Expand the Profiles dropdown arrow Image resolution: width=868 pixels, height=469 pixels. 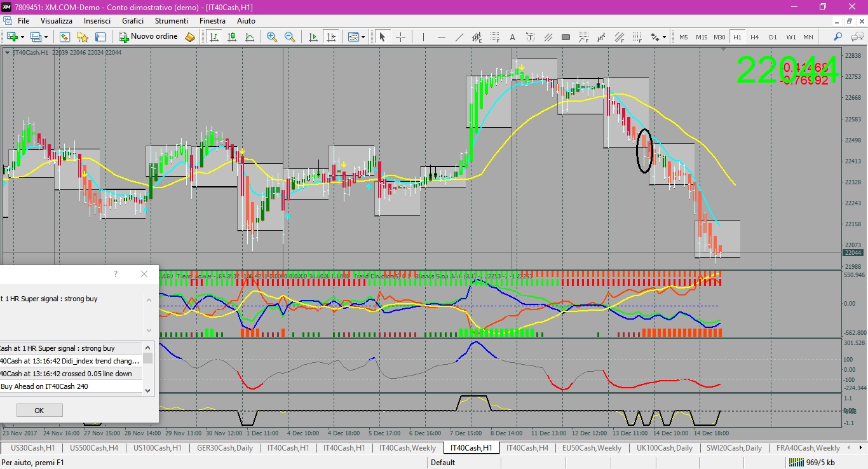[46, 37]
